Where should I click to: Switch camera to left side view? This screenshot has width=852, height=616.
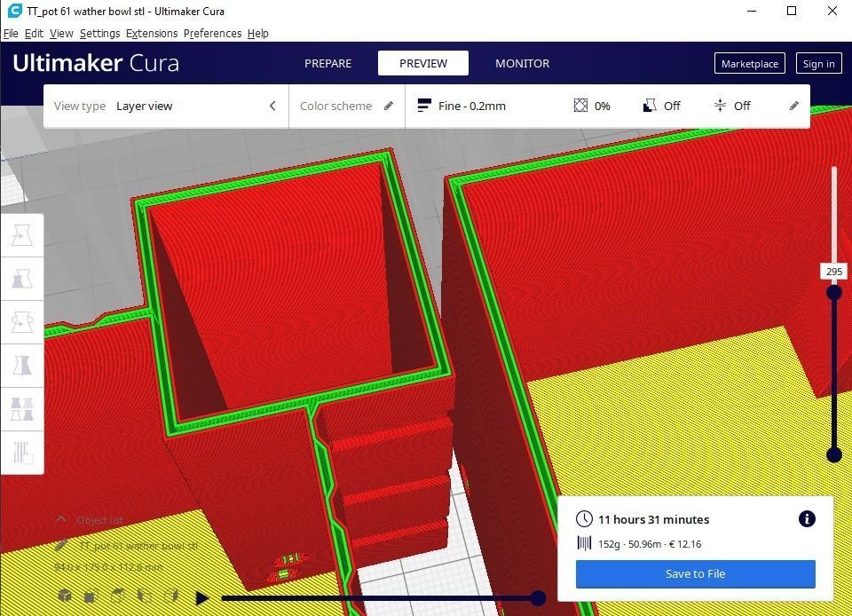click(x=144, y=596)
